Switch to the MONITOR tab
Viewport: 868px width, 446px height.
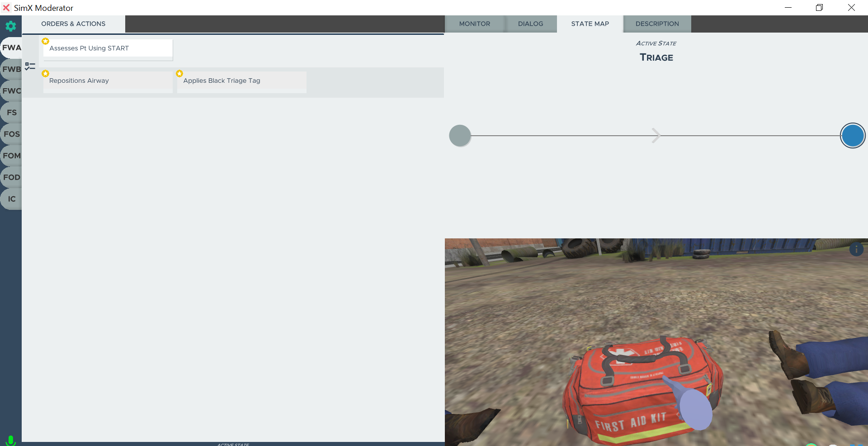tap(474, 24)
